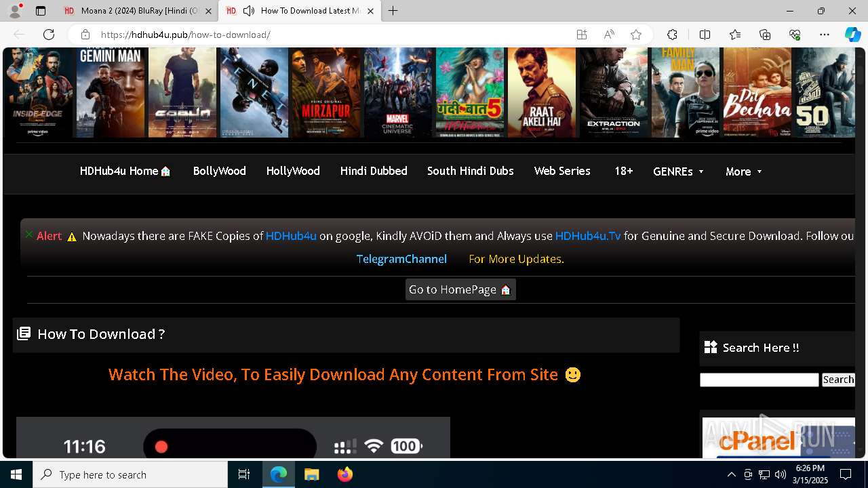Open the HDHub4u.Tv link
This screenshot has height=488, width=868.
click(588, 236)
